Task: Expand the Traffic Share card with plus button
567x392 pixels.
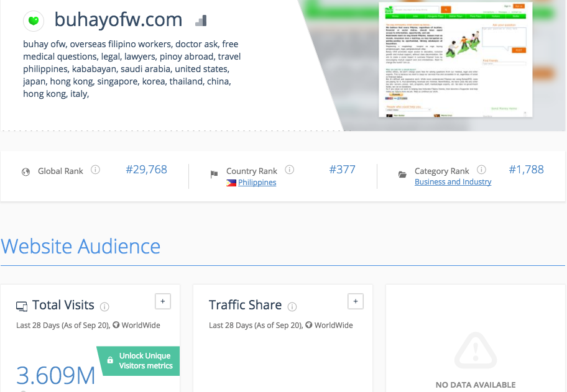Action: pos(356,301)
